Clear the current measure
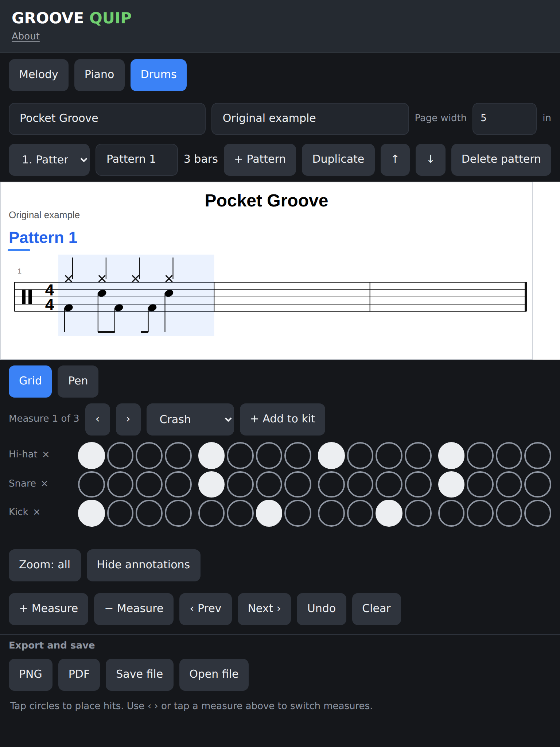Image resolution: width=560 pixels, height=747 pixels. coord(377,609)
